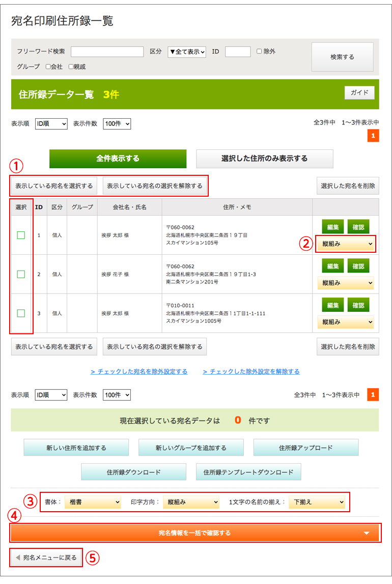Toggle the 親戚 group checkbox
Viewport: 392px width, 584px height.
(x=71, y=66)
